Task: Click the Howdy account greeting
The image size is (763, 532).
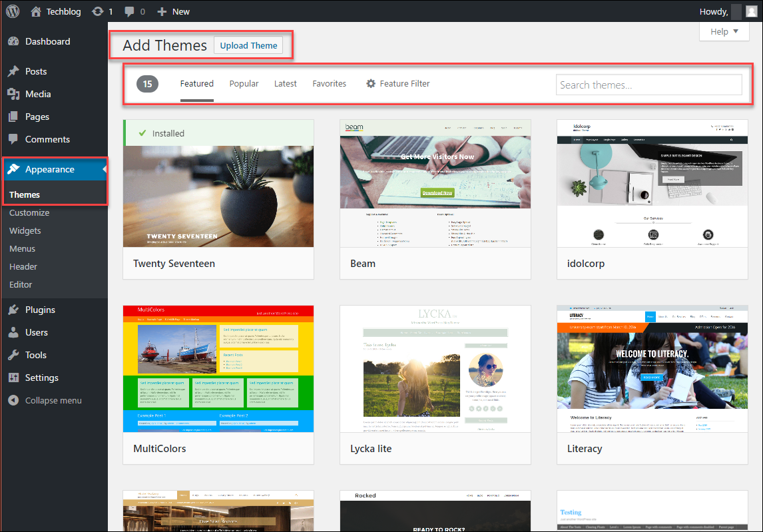Action: coord(713,12)
